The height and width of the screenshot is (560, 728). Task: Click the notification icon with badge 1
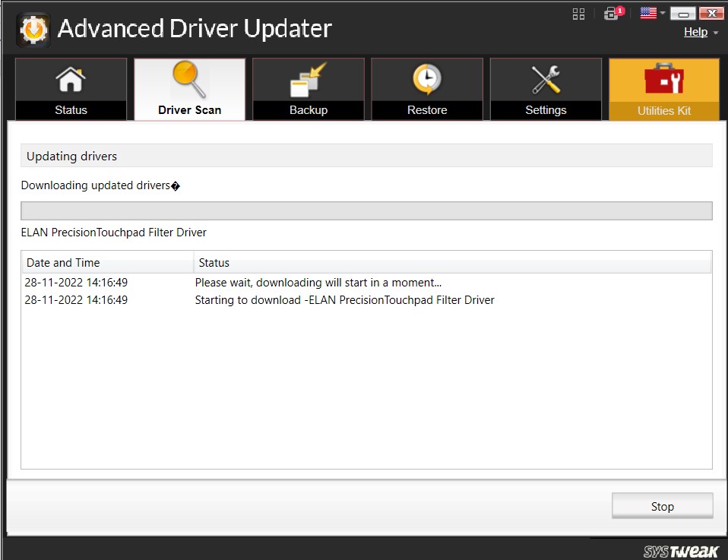612,13
